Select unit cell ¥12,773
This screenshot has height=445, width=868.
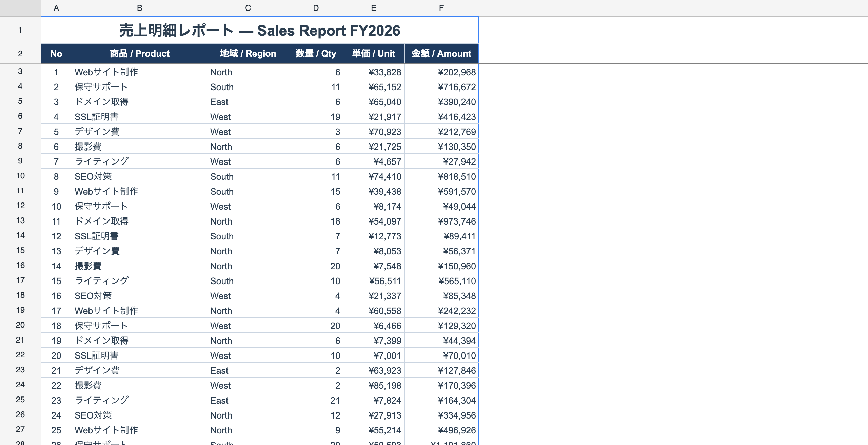374,236
